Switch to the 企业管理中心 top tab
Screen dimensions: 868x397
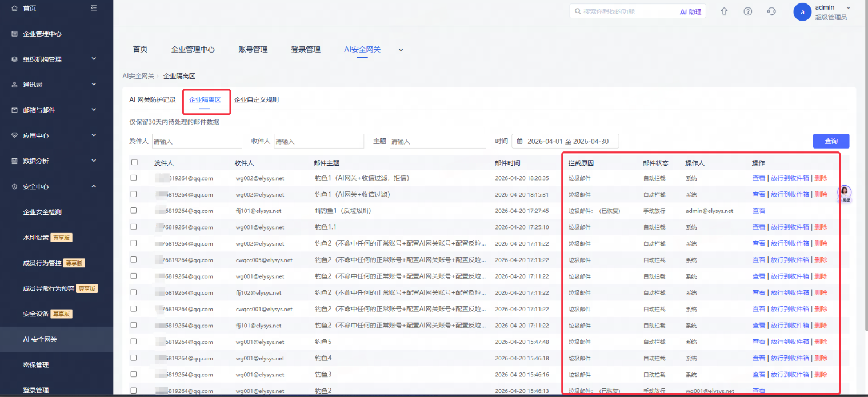193,50
